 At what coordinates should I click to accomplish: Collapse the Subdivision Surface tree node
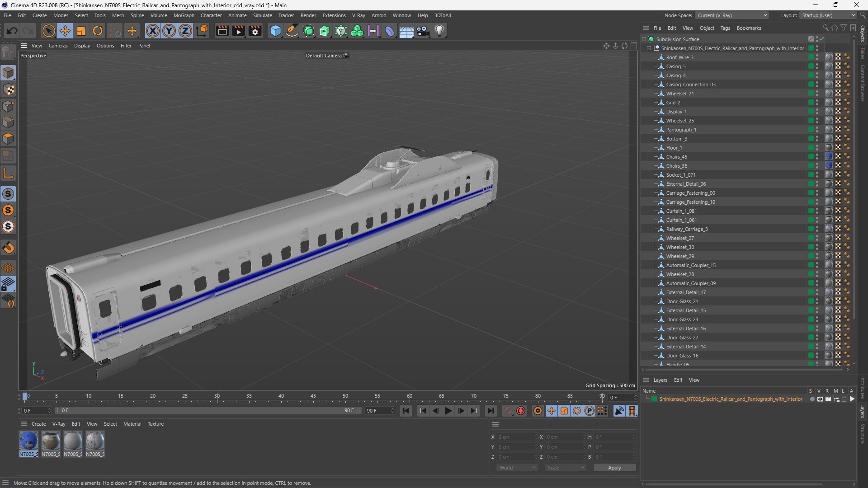click(644, 39)
